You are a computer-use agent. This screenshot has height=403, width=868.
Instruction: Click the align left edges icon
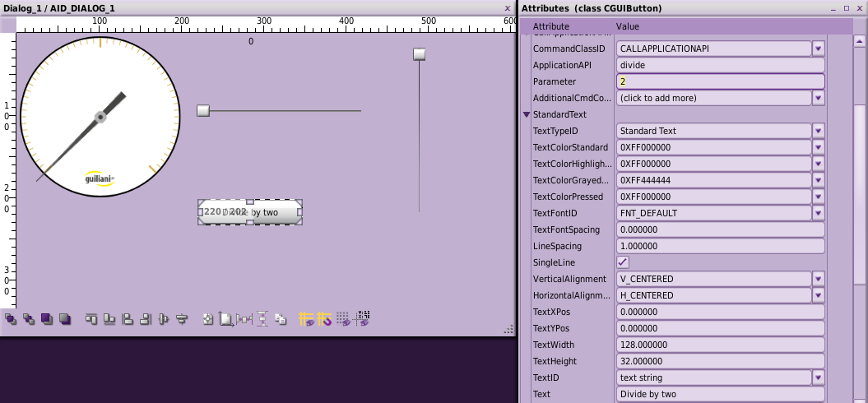(128, 318)
